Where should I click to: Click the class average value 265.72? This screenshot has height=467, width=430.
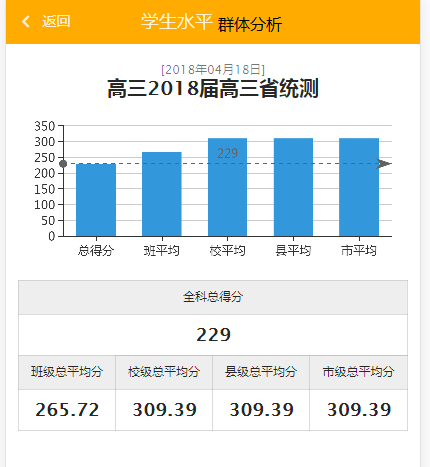coord(67,410)
